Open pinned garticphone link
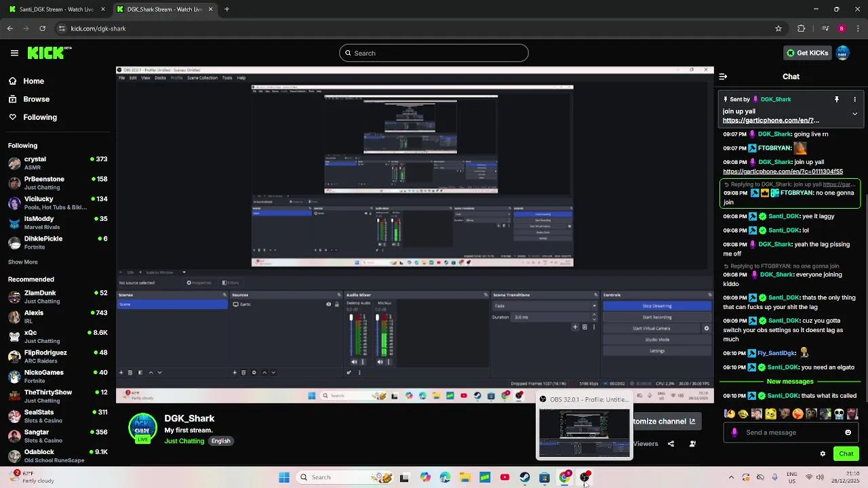This screenshot has width=868, height=488. (771, 121)
